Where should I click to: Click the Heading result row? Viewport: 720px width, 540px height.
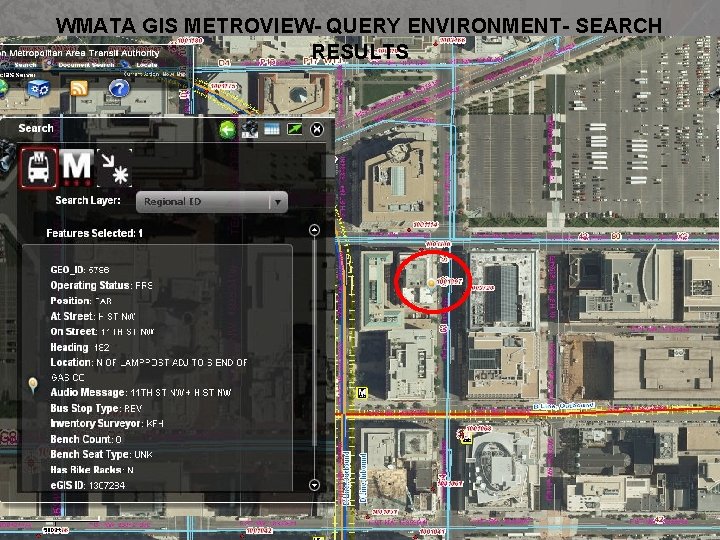tap(80, 348)
